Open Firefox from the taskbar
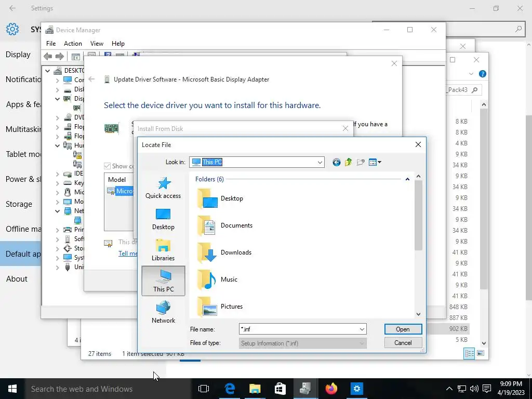This screenshot has width=532, height=399. click(331, 389)
